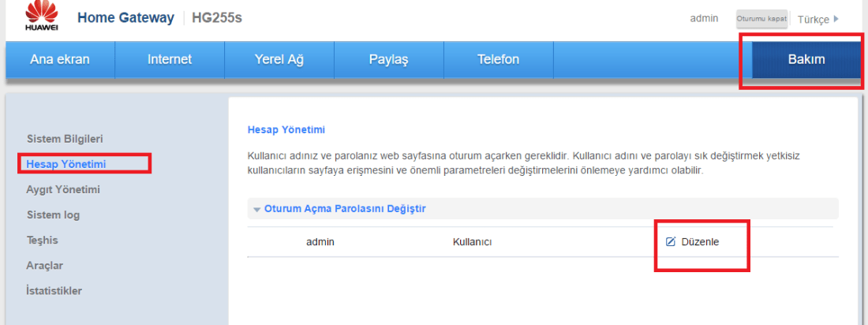Open the Bakım tab
The height and width of the screenshot is (325, 868).
coord(806,60)
